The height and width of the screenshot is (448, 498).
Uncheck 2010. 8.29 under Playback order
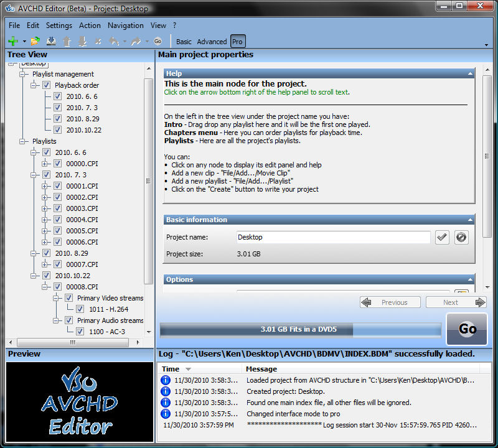click(57, 119)
